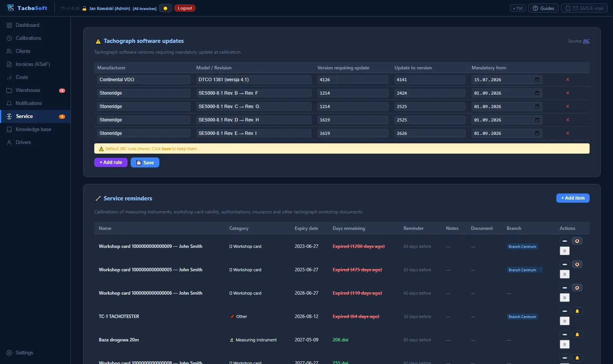Remove the SE5000-8.1 Rev. D rule
Screen dimensions: 613x364
coord(567,120)
